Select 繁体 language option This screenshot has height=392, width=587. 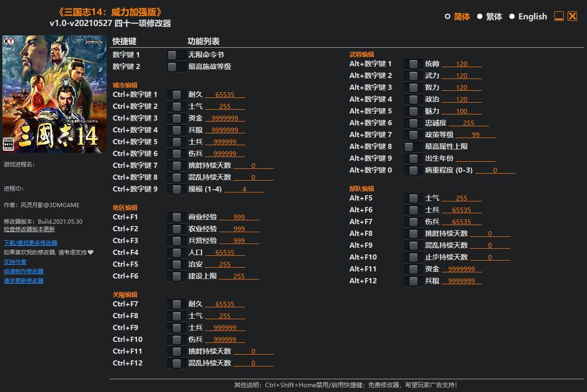(489, 17)
